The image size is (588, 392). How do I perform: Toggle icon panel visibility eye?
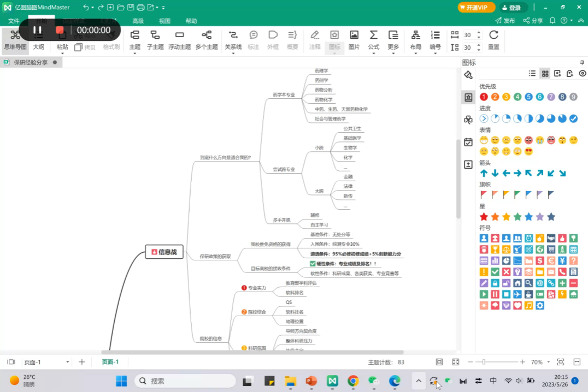(583, 73)
